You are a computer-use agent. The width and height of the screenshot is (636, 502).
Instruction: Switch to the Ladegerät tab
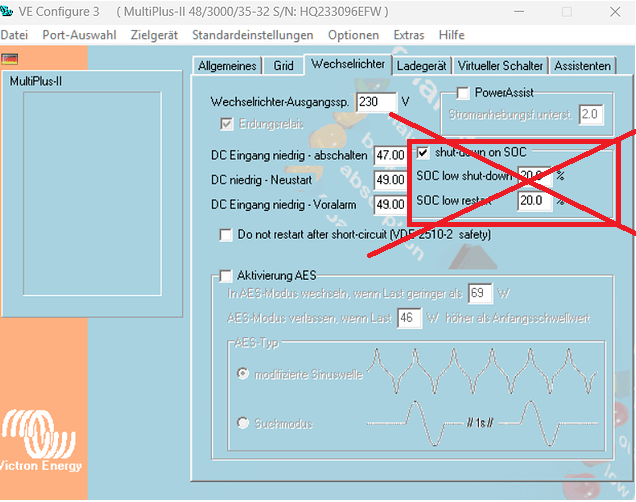pos(421,66)
